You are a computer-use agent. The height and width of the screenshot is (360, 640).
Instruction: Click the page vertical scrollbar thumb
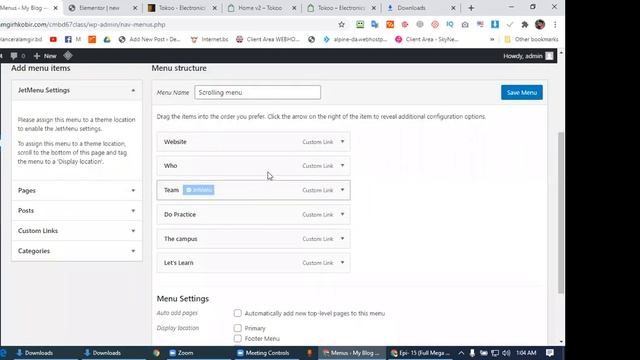coord(561,212)
